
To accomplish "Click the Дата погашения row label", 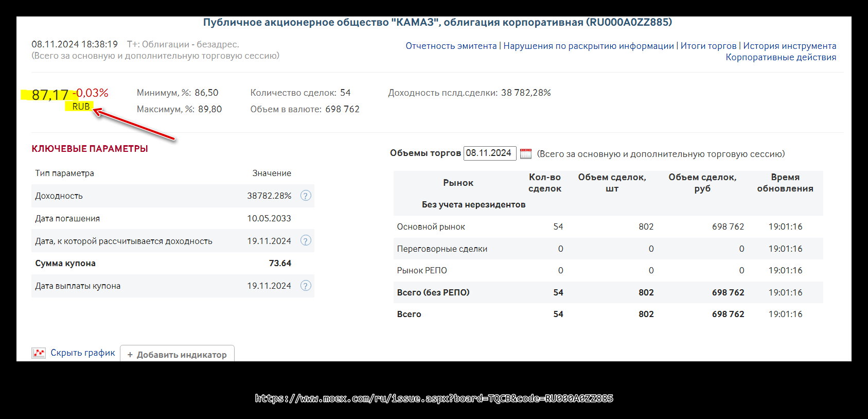I will [x=67, y=218].
